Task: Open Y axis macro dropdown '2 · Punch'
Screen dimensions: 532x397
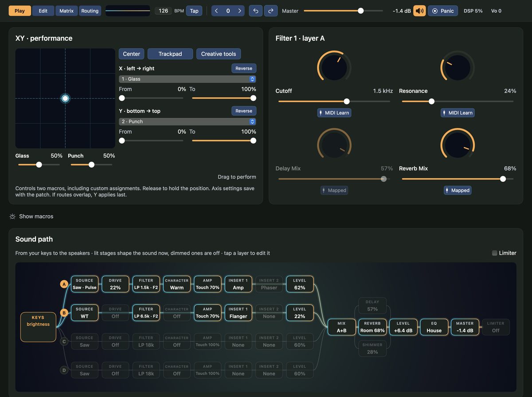Action: point(188,122)
